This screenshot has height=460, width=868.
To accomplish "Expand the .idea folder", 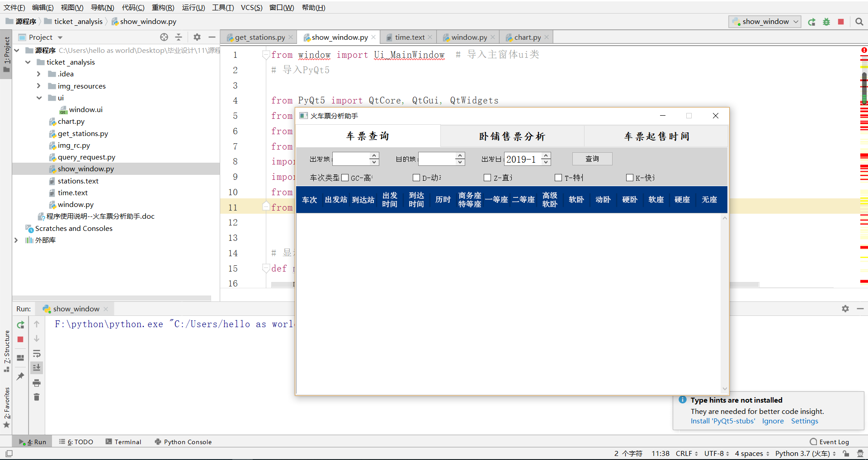I will click(x=39, y=74).
